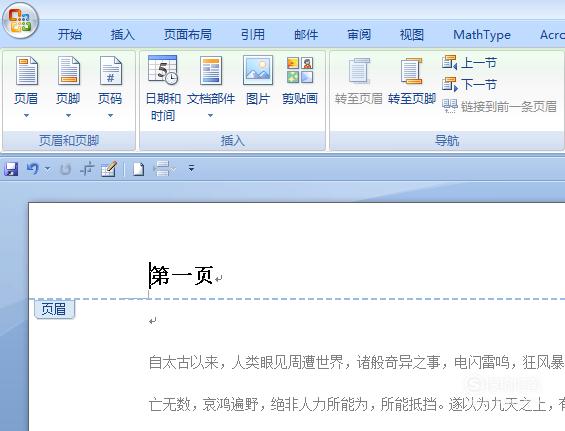Viewport: 565px width, 431px height.
Task: Click the 页脚 footer icon
Action: pos(68,71)
